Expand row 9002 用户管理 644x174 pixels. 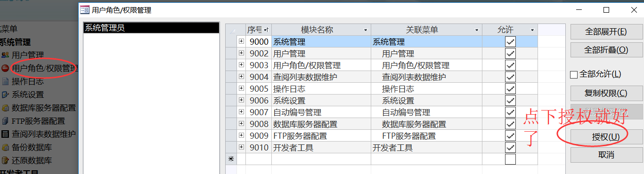[x=241, y=53]
